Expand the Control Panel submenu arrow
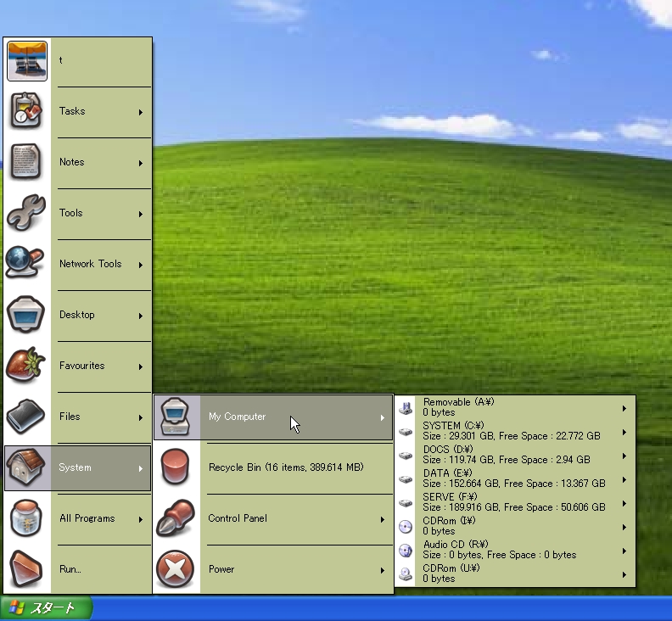Viewport: 672px width, 621px height. coord(383,519)
